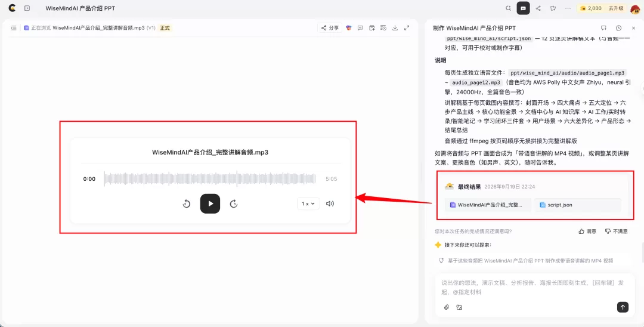This screenshot has height=327, width=644.
Task: Download the audio file via the download icon
Action: point(395,28)
